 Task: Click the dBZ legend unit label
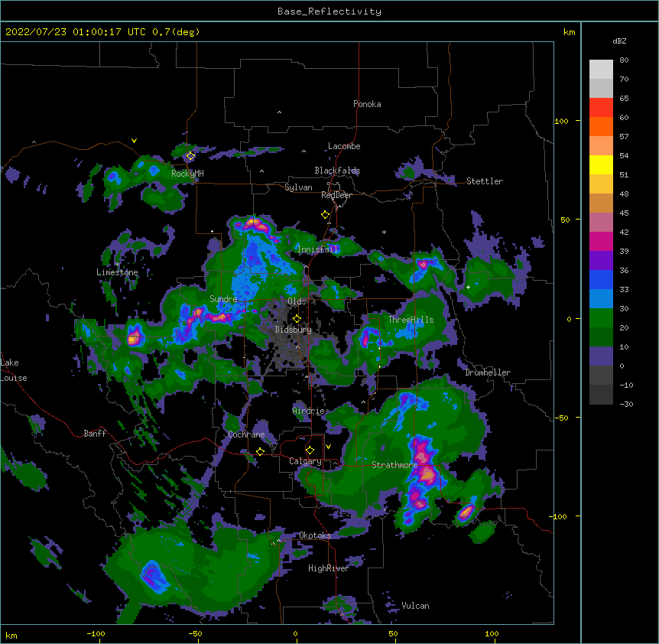click(x=619, y=41)
